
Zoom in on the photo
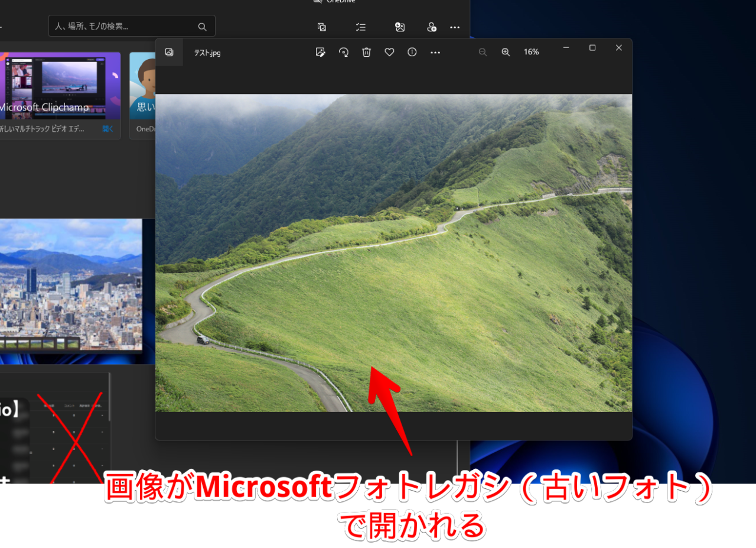(x=506, y=52)
